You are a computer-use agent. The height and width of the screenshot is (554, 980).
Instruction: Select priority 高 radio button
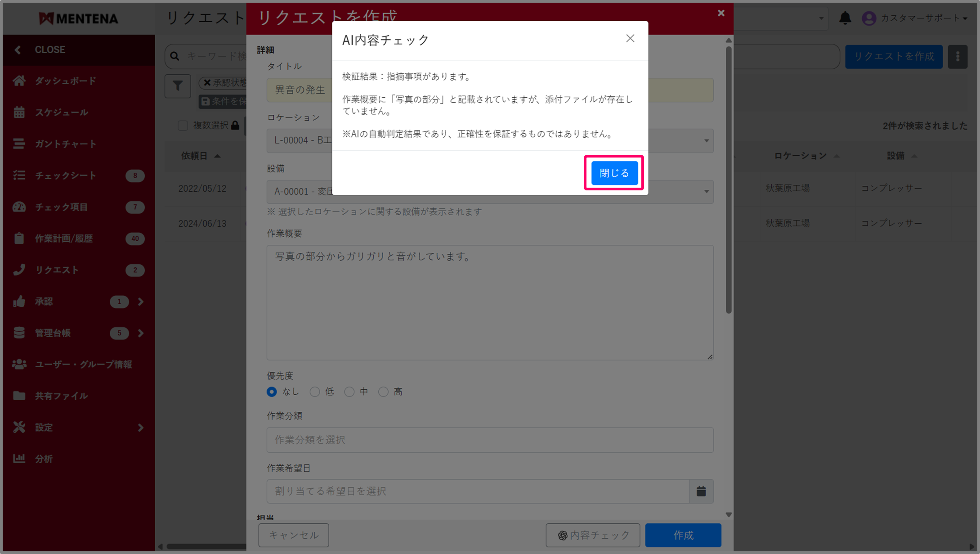coord(383,392)
